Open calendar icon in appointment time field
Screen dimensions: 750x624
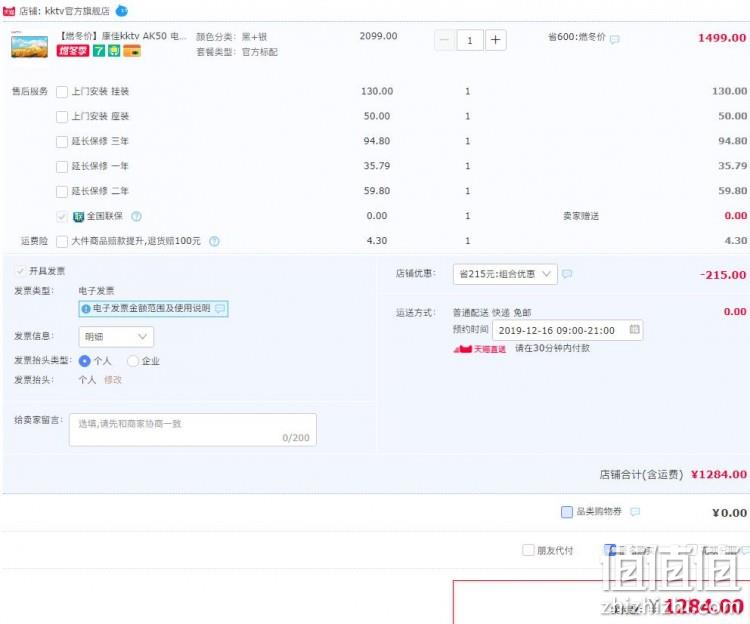point(634,329)
